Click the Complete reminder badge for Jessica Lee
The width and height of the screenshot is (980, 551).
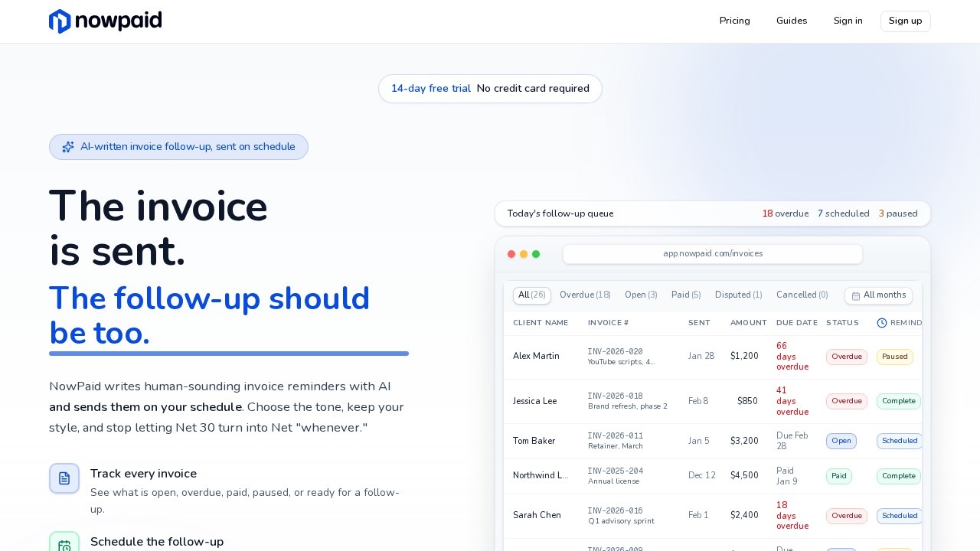pyautogui.click(x=899, y=401)
